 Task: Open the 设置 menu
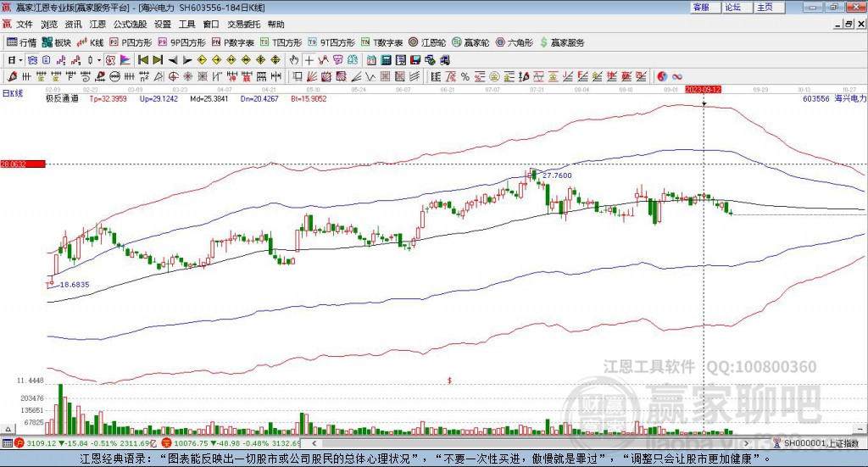[163, 25]
